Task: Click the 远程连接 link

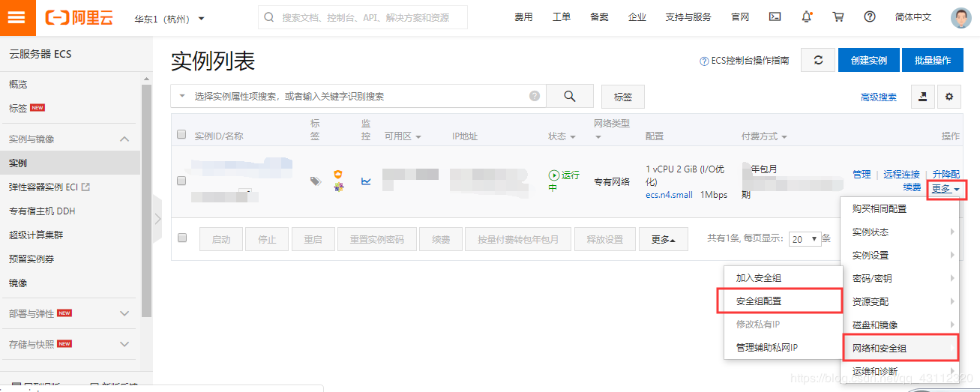Action: click(901, 174)
